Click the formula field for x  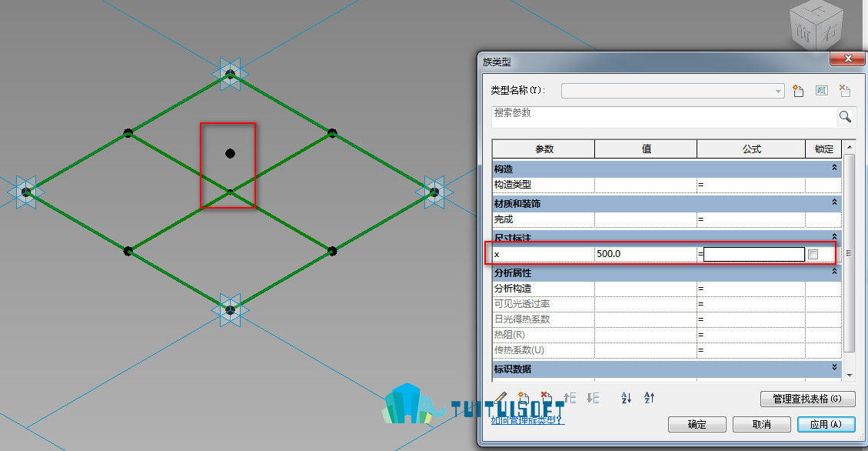[x=754, y=254]
